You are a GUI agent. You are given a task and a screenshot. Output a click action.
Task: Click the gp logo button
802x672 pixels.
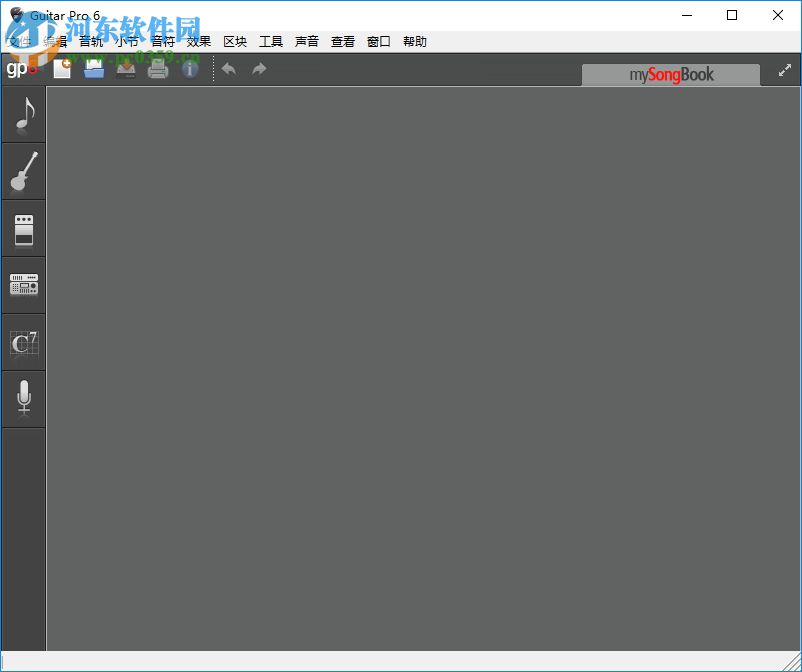[21, 69]
